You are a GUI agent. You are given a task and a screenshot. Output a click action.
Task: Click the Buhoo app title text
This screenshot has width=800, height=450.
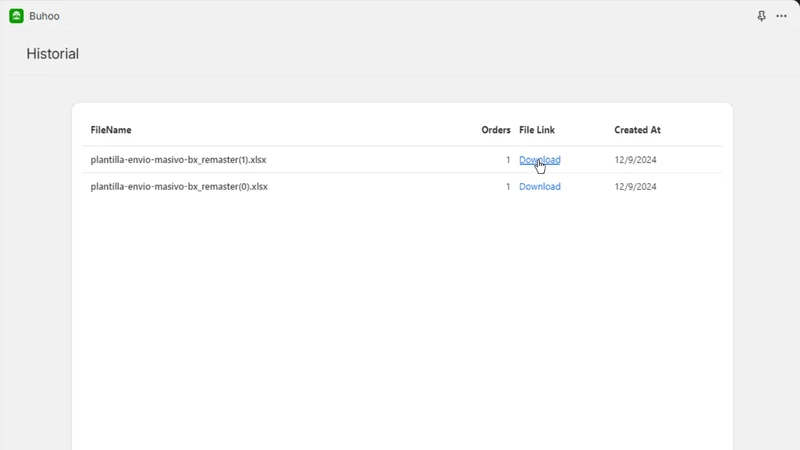coord(44,16)
